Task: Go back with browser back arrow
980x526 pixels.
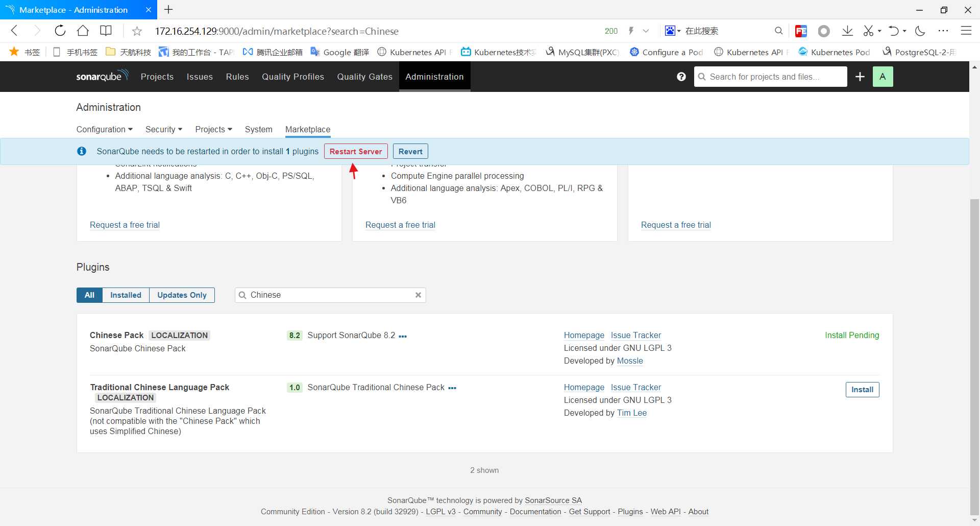Action: (14, 31)
